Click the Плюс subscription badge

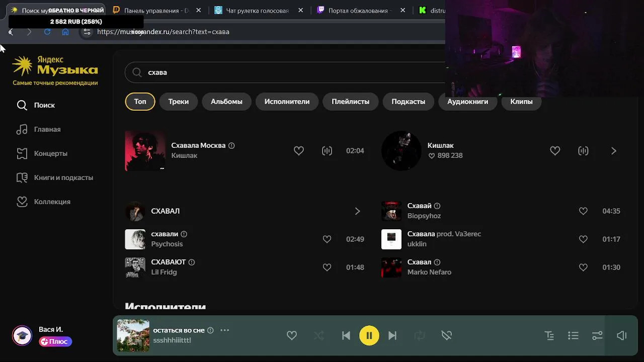pos(55,342)
